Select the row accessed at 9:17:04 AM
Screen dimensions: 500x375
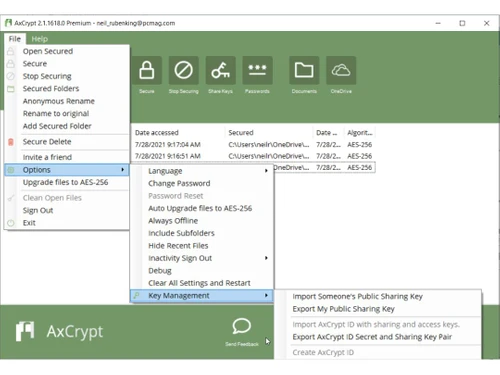254,145
